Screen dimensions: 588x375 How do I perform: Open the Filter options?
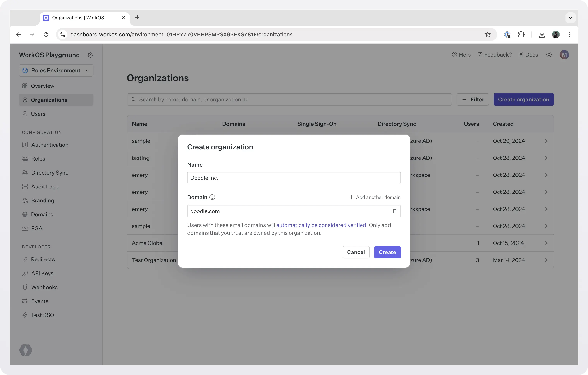[473, 99]
